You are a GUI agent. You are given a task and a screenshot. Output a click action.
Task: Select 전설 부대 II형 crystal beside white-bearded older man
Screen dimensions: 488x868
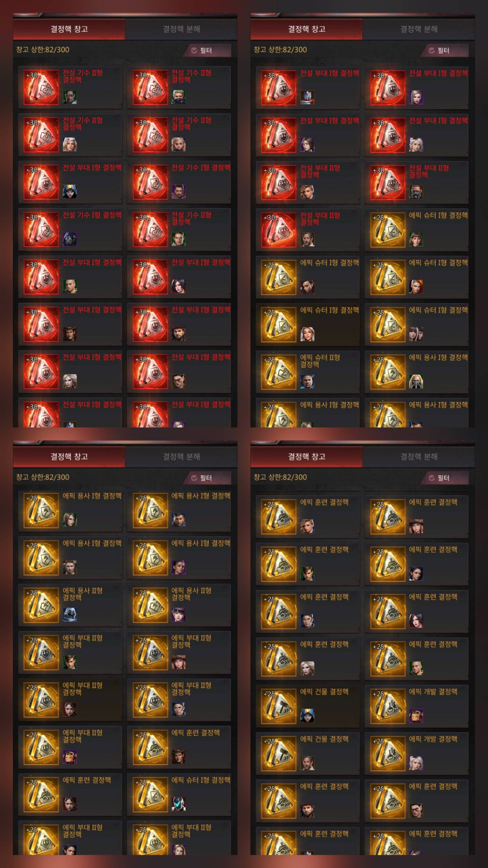click(279, 230)
